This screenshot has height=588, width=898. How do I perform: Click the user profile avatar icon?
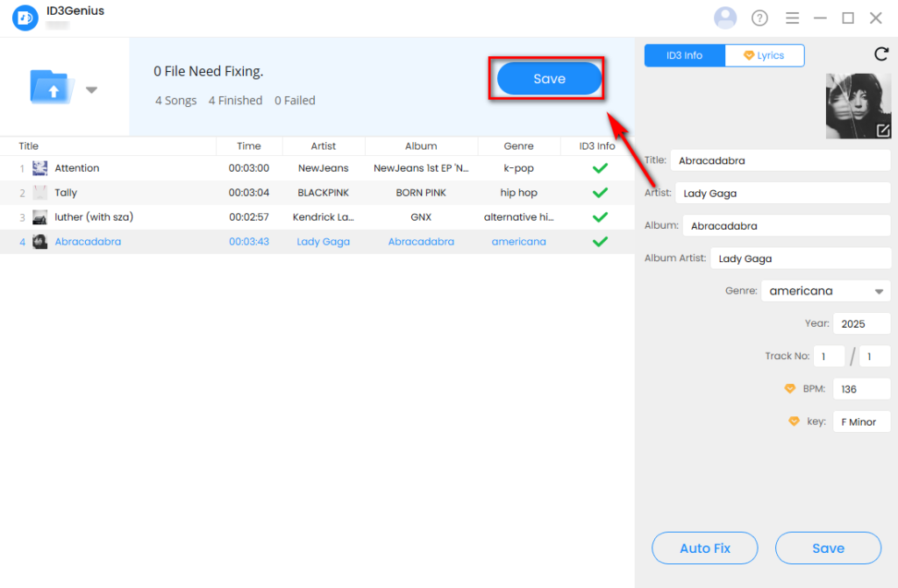click(725, 17)
